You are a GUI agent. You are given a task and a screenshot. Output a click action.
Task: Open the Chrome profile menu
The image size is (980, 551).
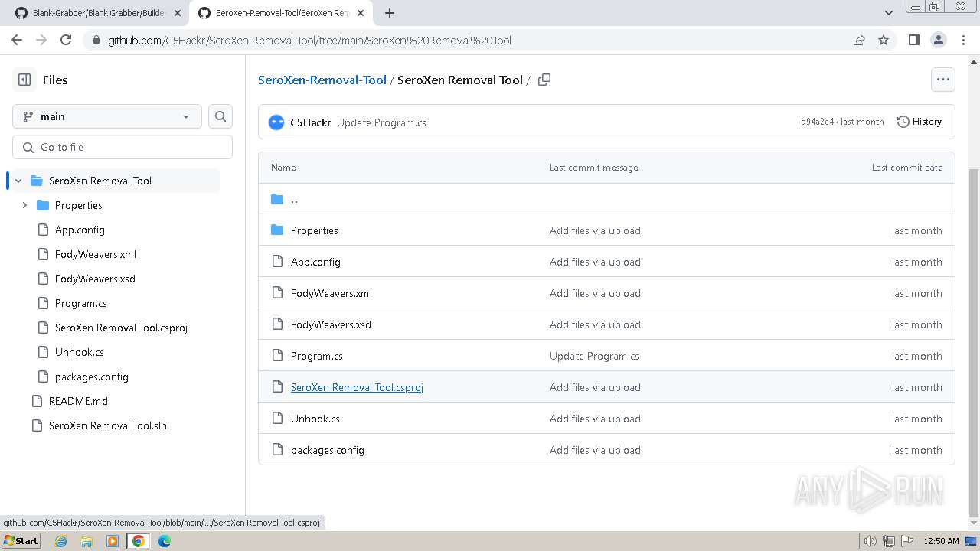pyautogui.click(x=938, y=40)
